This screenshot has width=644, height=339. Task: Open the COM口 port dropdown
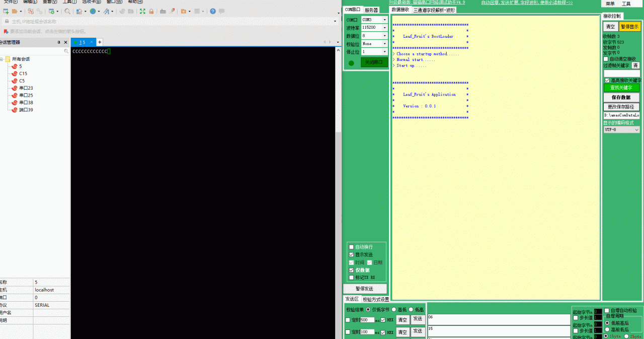[385, 20]
